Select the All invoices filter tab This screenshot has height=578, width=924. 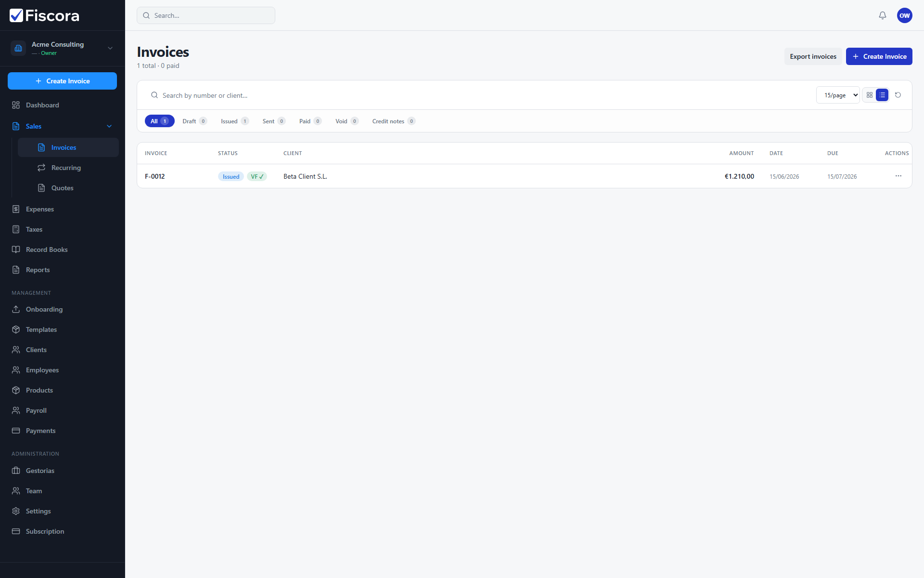[x=159, y=121]
